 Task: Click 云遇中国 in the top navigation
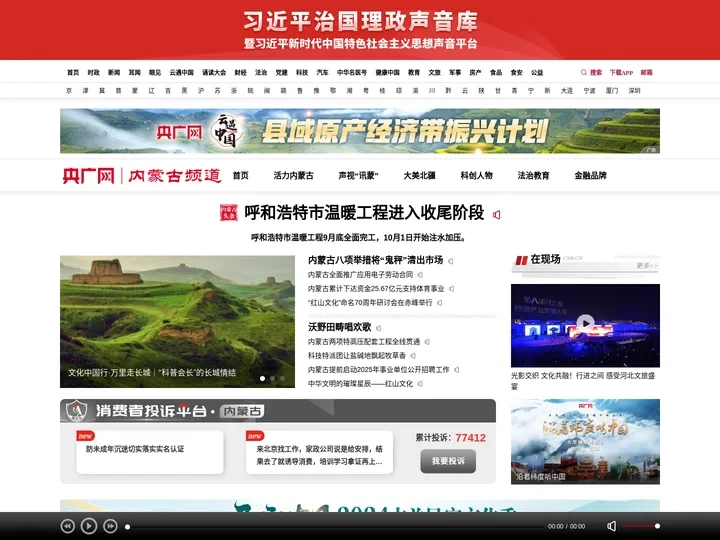pyautogui.click(x=181, y=73)
